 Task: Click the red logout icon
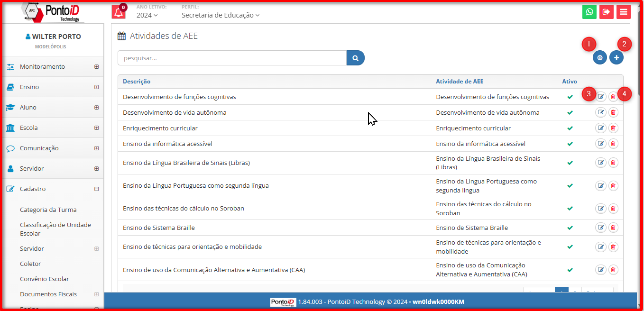607,12
